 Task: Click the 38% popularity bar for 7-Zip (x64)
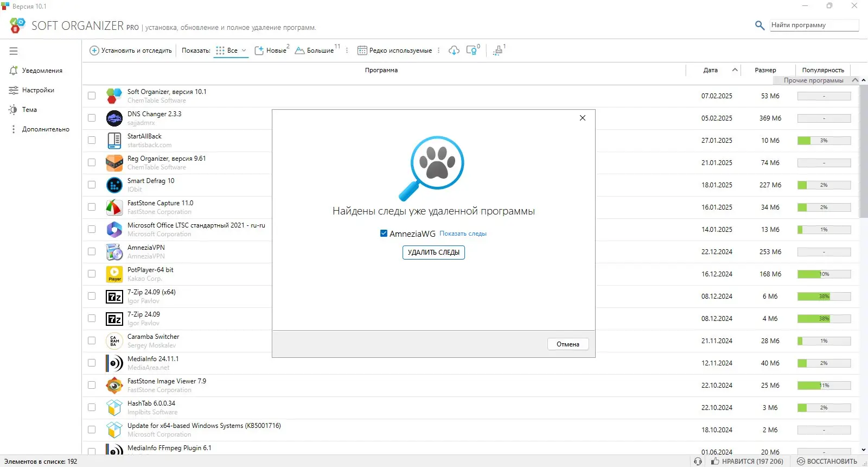point(824,296)
